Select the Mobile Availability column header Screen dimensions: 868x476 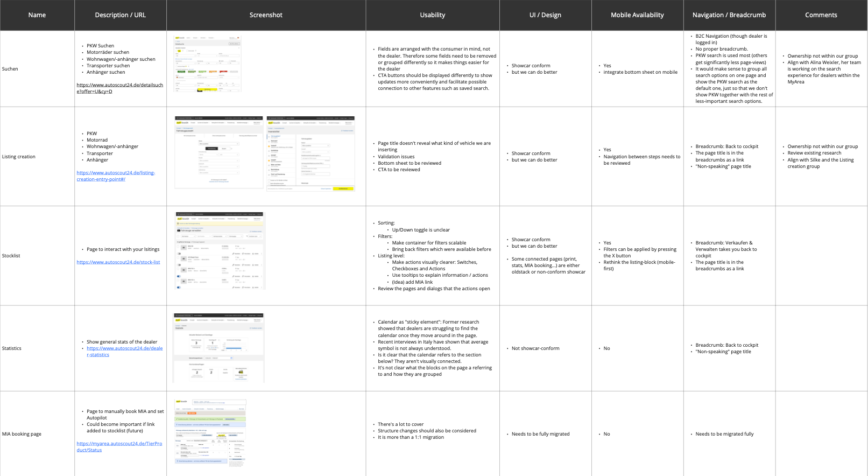tap(637, 15)
